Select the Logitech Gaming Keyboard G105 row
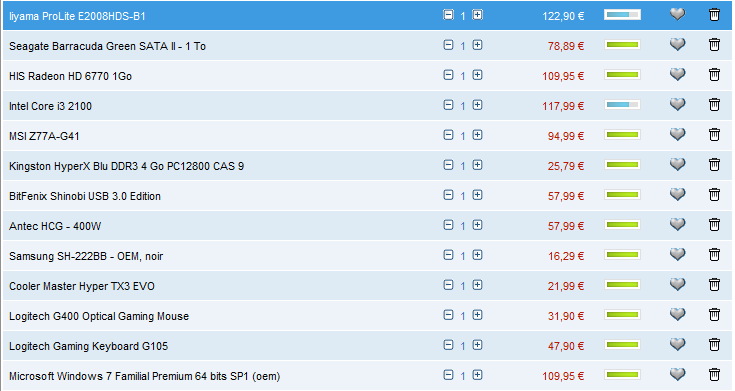Screen dimensions: 735x391 tap(367, 346)
